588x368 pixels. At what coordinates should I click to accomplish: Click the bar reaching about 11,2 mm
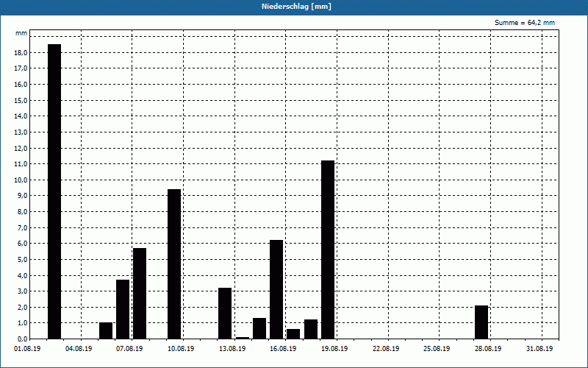(x=328, y=250)
